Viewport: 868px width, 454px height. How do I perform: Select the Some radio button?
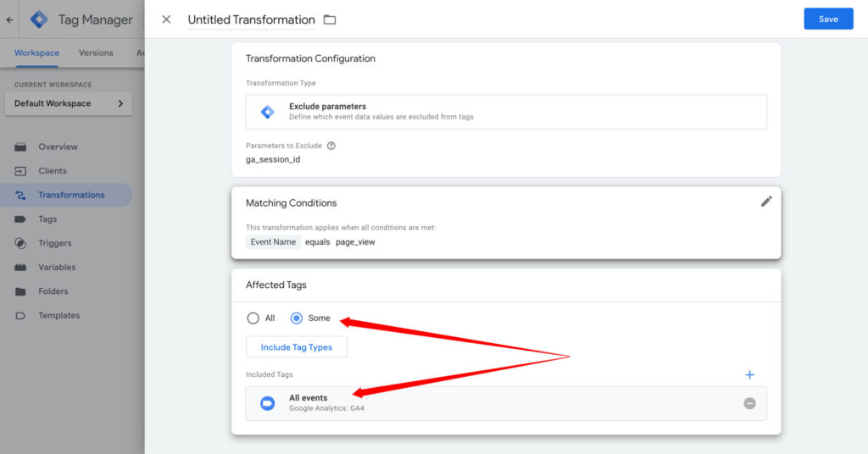pyautogui.click(x=297, y=318)
